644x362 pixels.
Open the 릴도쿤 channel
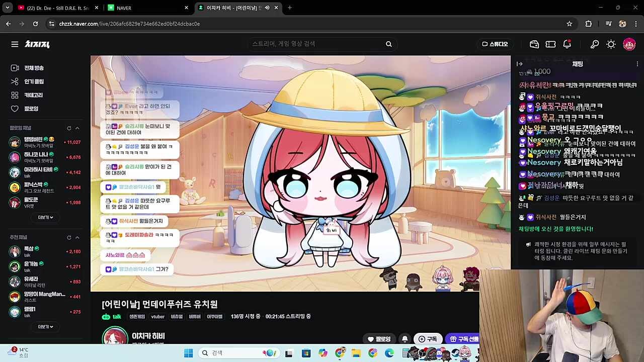click(x=45, y=202)
